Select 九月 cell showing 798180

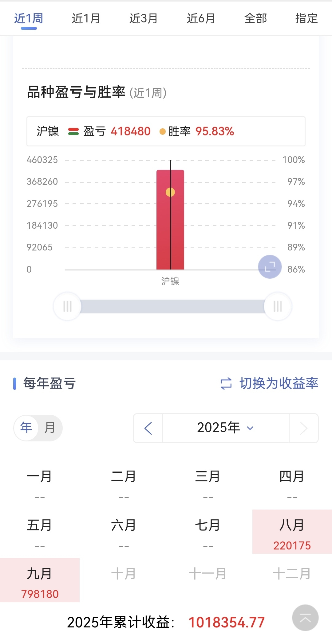[x=40, y=580]
